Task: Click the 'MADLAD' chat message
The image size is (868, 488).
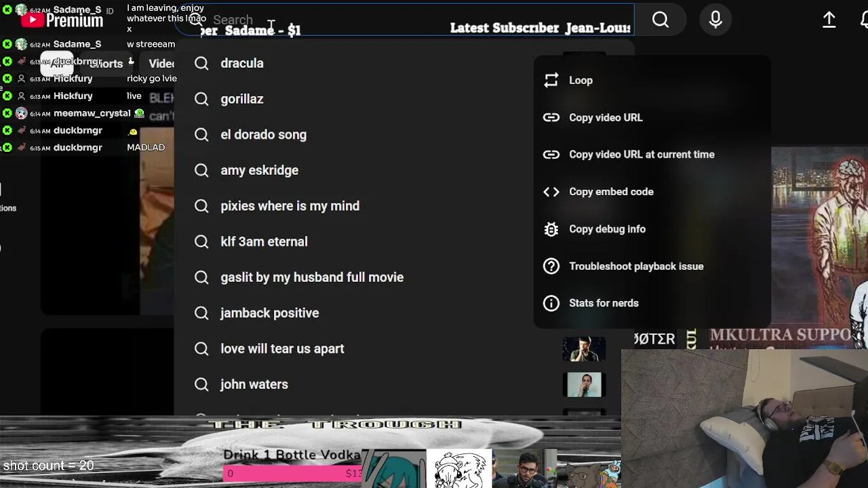Action: click(x=146, y=147)
